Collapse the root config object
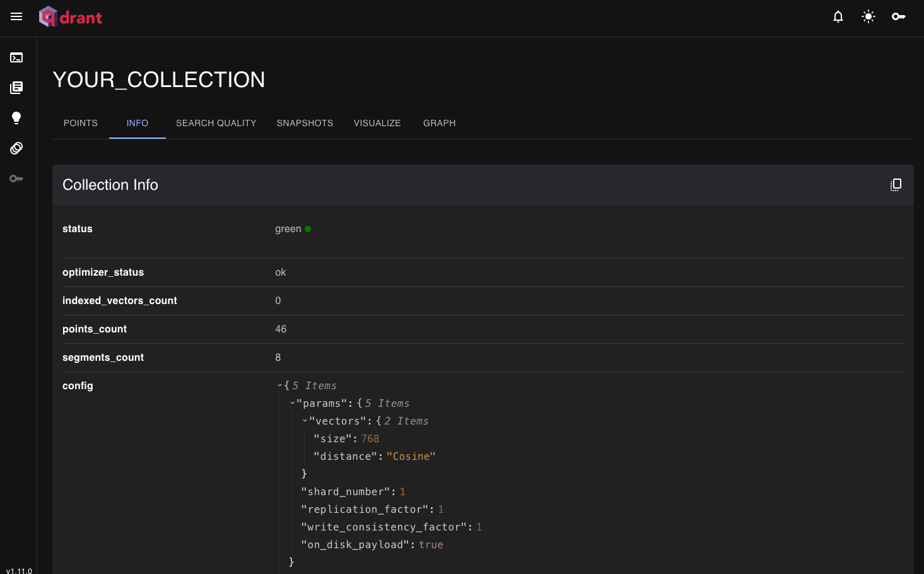This screenshot has width=924, height=574. [279, 385]
